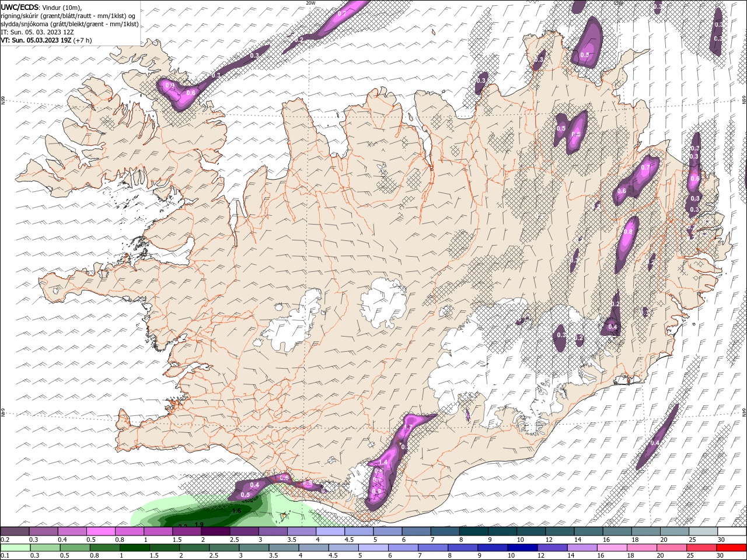Screen dimensions: 747x560
Task: Select the rain-scale swatch between 25 and 30
Action: click(700, 548)
